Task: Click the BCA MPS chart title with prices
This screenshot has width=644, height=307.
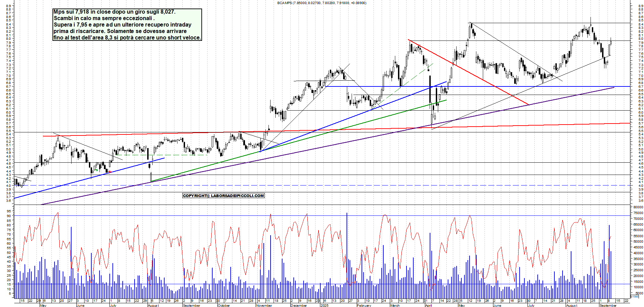Action: [322, 3]
